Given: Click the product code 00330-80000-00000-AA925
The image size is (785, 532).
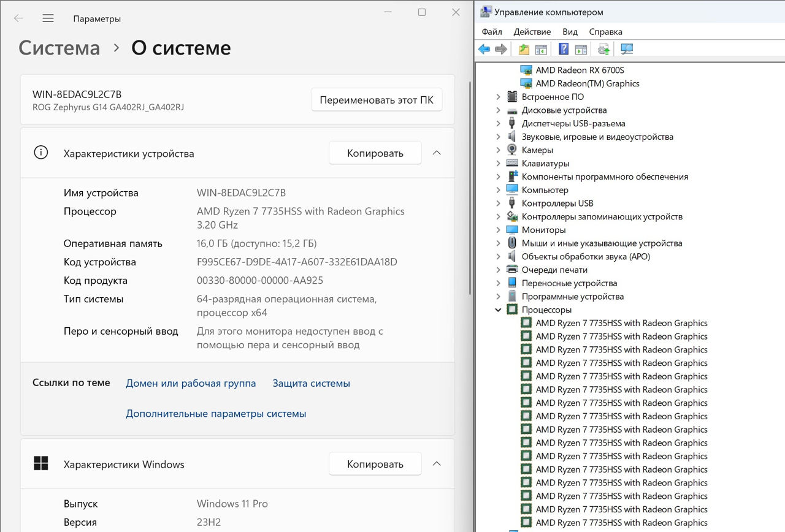Looking at the screenshot, I should (x=260, y=281).
